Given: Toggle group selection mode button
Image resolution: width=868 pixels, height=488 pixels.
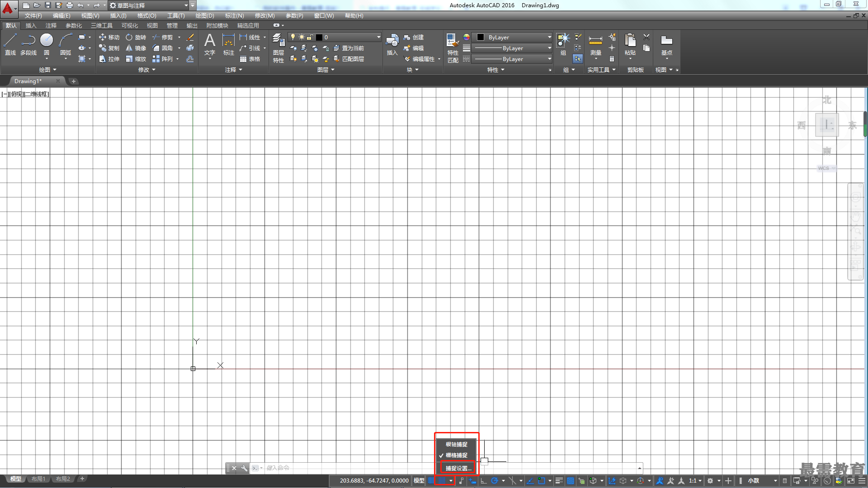Looking at the screenshot, I should (x=578, y=59).
